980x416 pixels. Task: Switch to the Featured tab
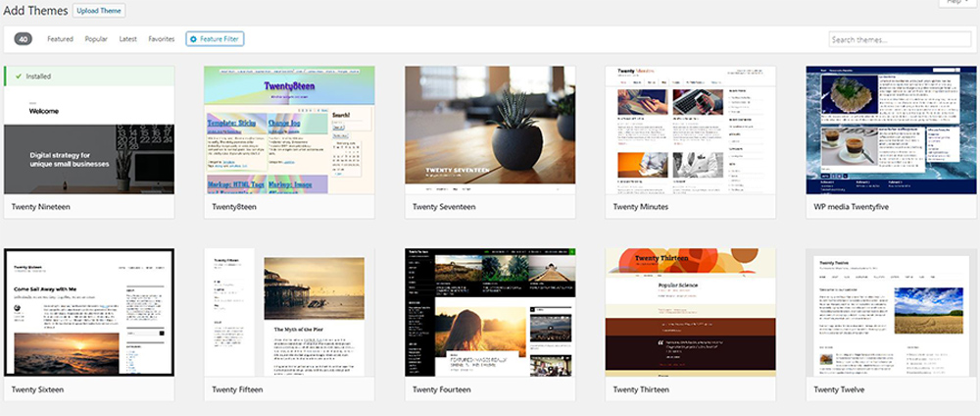(x=60, y=39)
